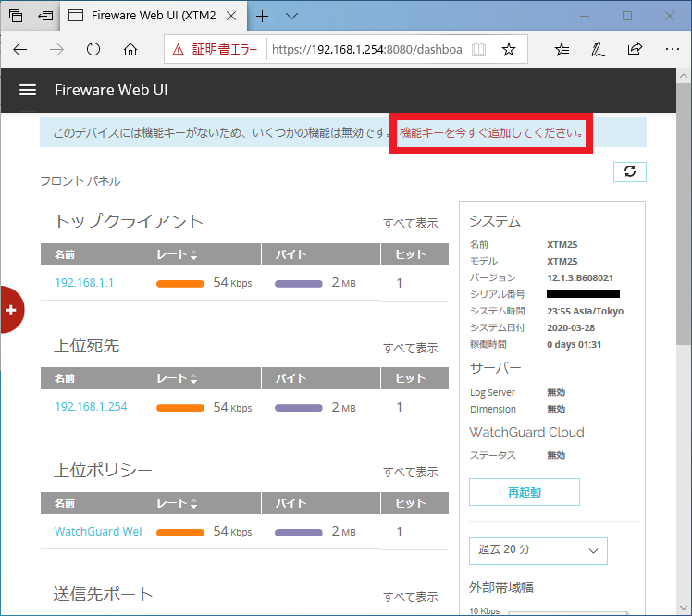The height and width of the screenshot is (616, 692).
Task: Click scrollbar up arrow
Action: 684,76
